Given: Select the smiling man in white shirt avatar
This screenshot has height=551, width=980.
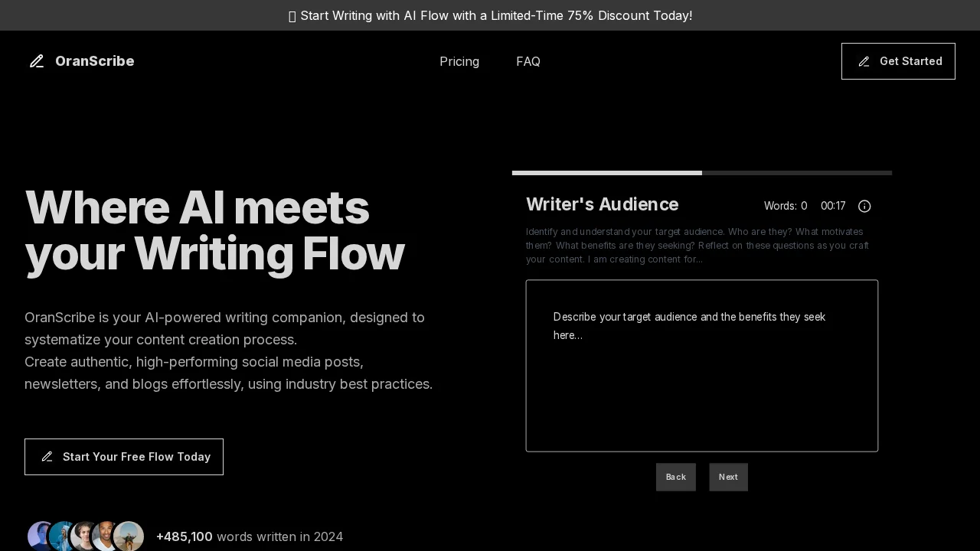Looking at the screenshot, I should pyautogui.click(x=106, y=536).
